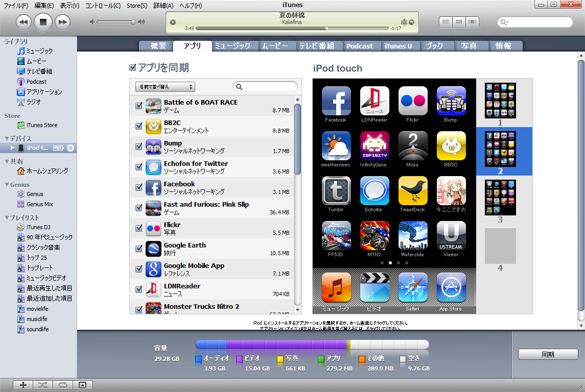Select the USTREAM Viewer icon

point(451,236)
